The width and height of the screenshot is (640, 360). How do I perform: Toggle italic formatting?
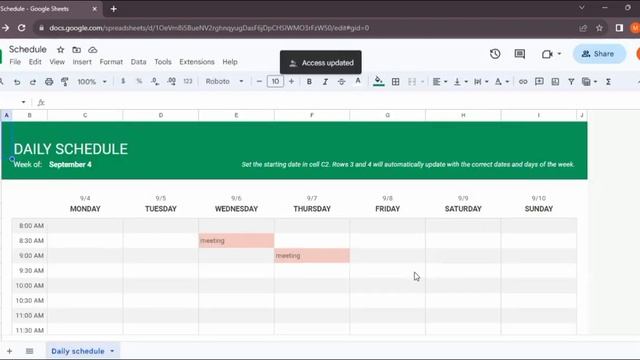[325, 82]
